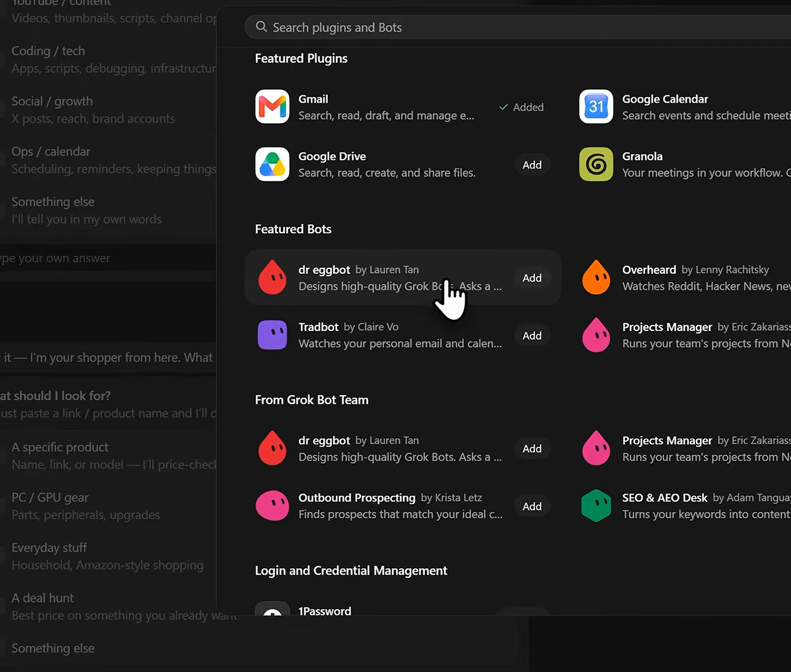The width and height of the screenshot is (791, 672).
Task: Click the dr eggbot icon under From Grok Bot Team
Action: click(272, 448)
